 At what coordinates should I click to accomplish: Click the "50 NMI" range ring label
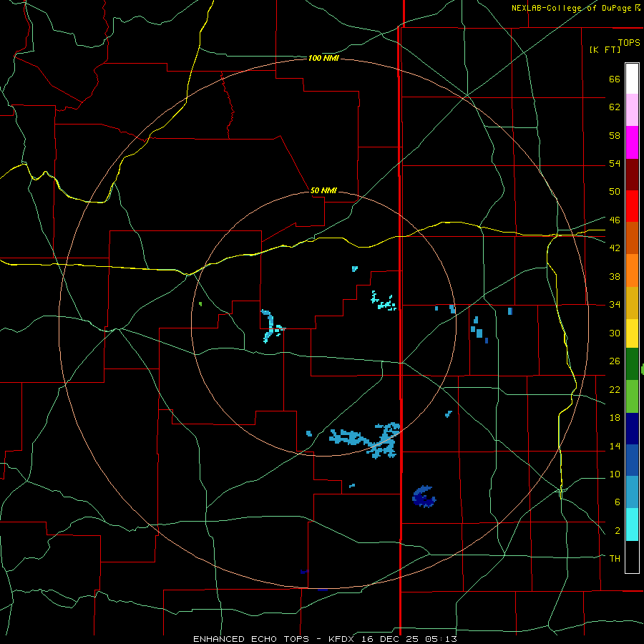click(323, 190)
